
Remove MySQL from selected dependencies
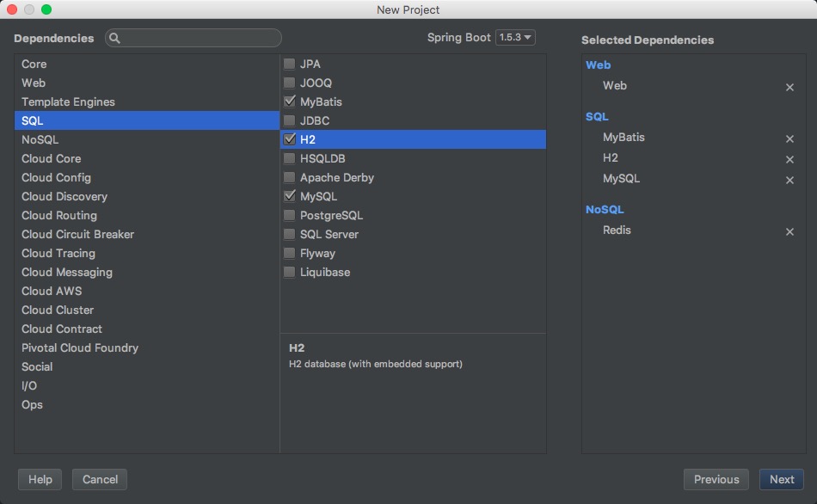[x=789, y=180]
